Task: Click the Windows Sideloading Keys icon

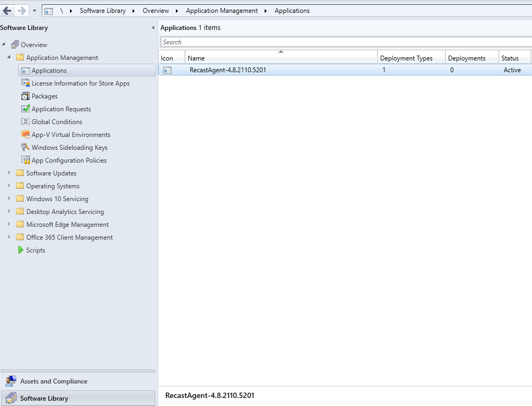Action: pyautogui.click(x=26, y=147)
